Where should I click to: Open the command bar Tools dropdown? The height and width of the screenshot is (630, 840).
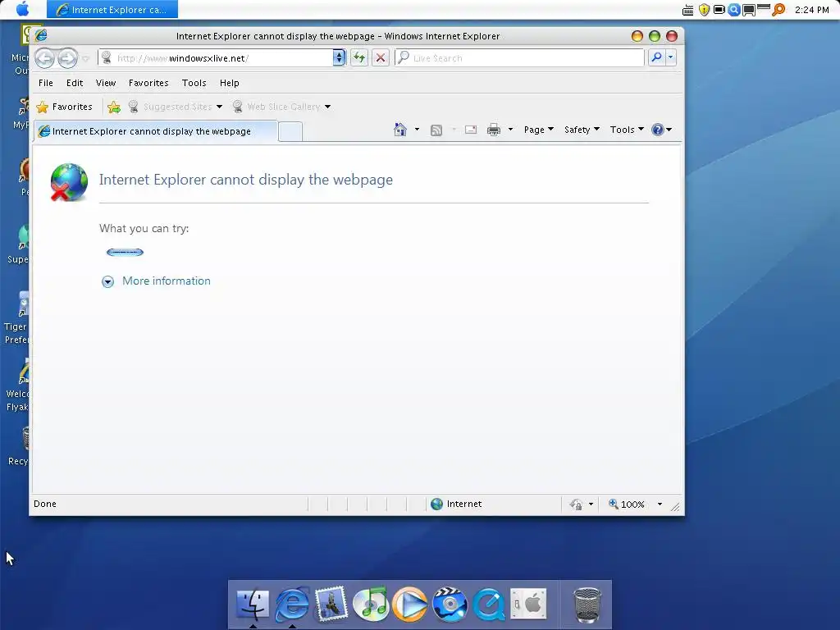point(627,130)
